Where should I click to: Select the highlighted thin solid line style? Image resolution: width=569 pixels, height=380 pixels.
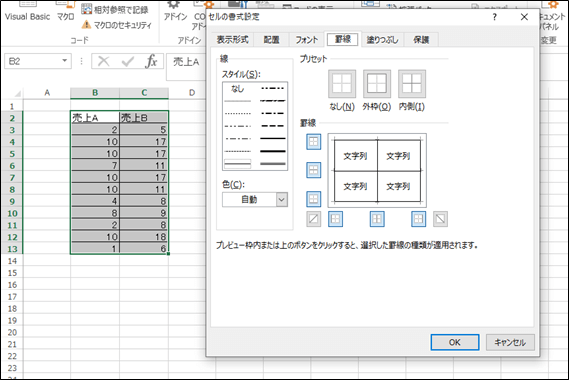coord(238,164)
